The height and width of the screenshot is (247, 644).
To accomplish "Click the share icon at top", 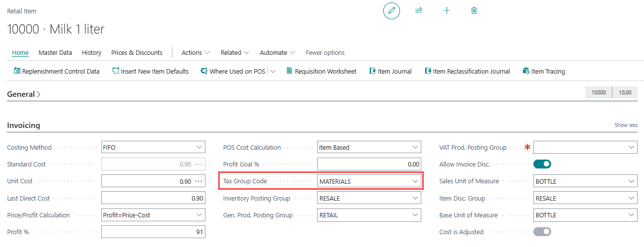I will point(419,10).
